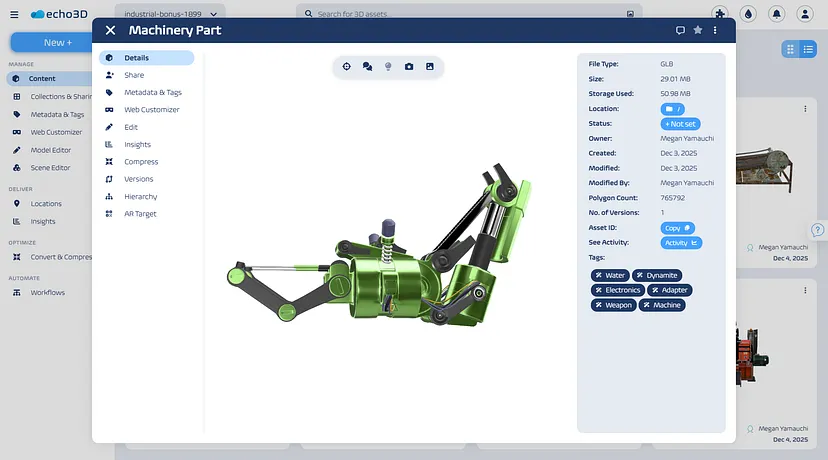
Task: Click the Location folder button
Action: [672, 109]
